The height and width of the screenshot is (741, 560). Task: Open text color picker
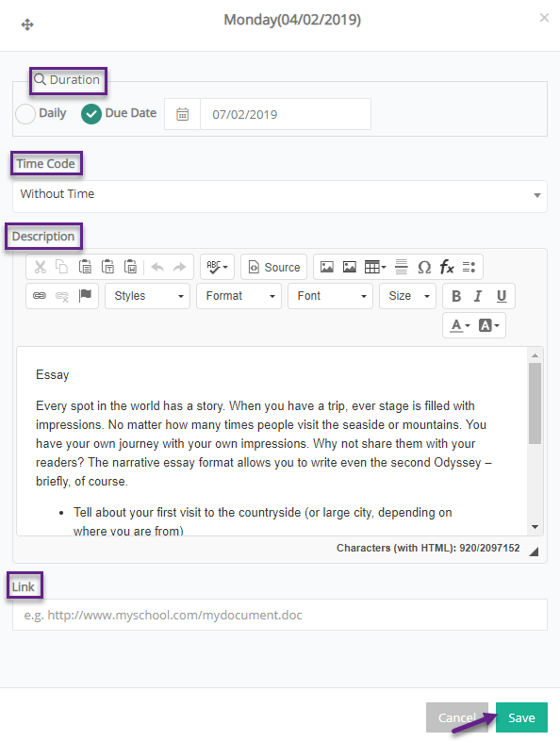(460, 325)
